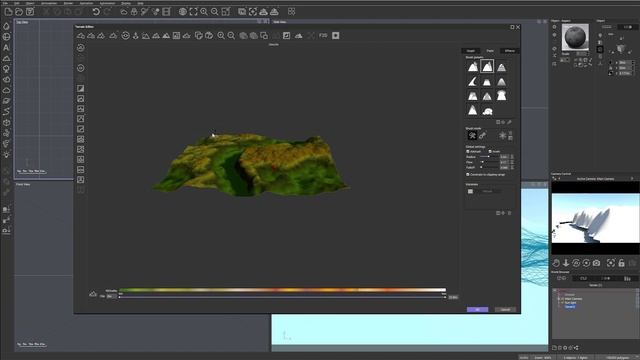Confirm with the blue OK button
This screenshot has height=360, width=640.
click(477, 309)
